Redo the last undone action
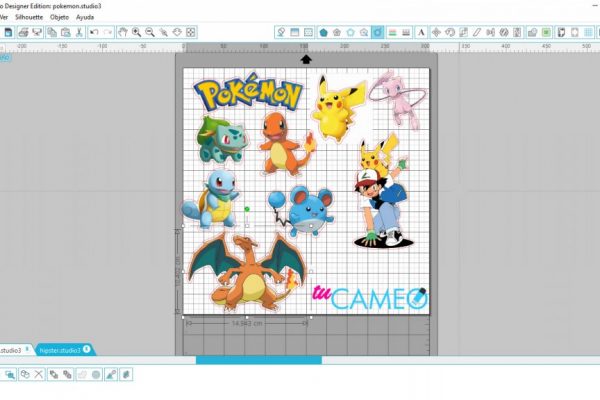 click(108, 32)
